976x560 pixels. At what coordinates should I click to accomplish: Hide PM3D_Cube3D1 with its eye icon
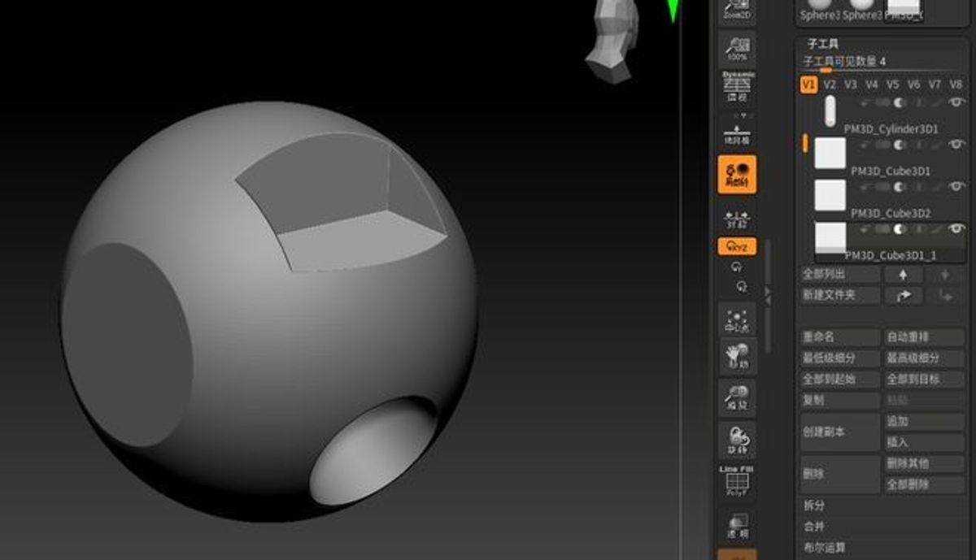click(956, 145)
